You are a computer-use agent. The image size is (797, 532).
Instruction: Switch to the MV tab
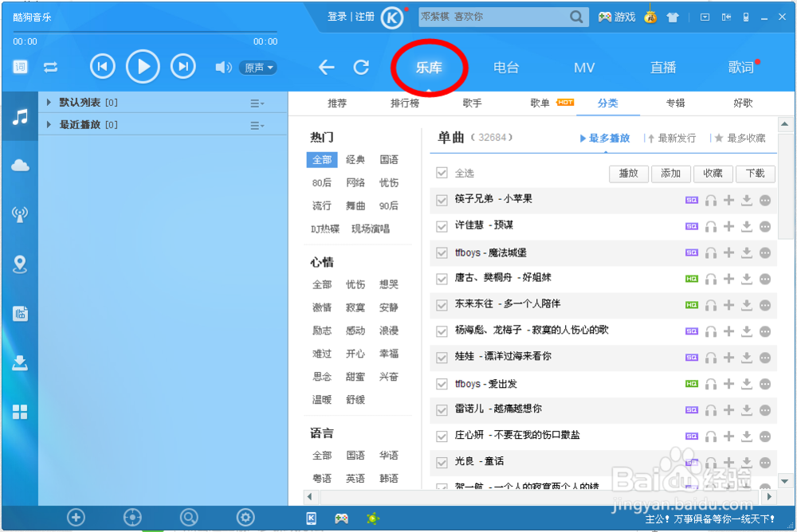click(584, 68)
